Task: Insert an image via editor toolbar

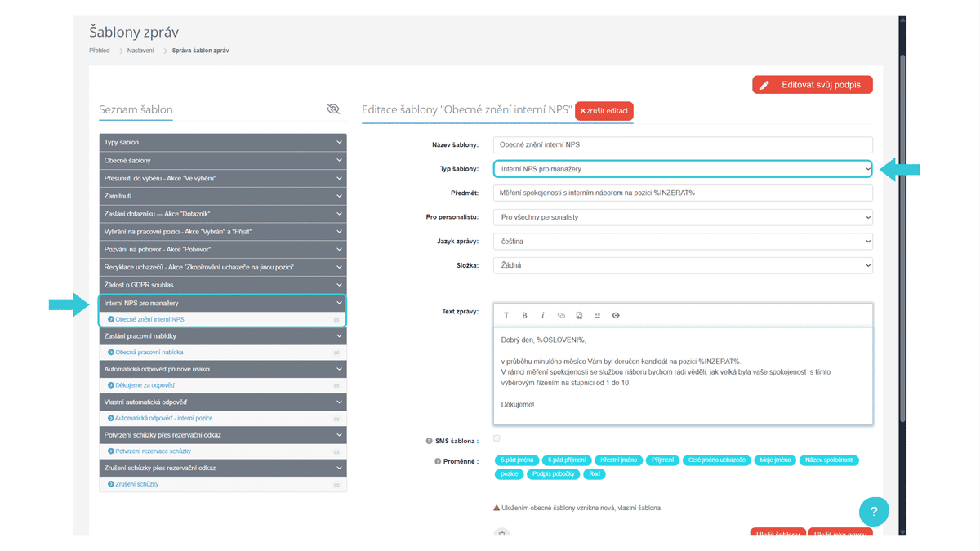Action: (x=579, y=315)
